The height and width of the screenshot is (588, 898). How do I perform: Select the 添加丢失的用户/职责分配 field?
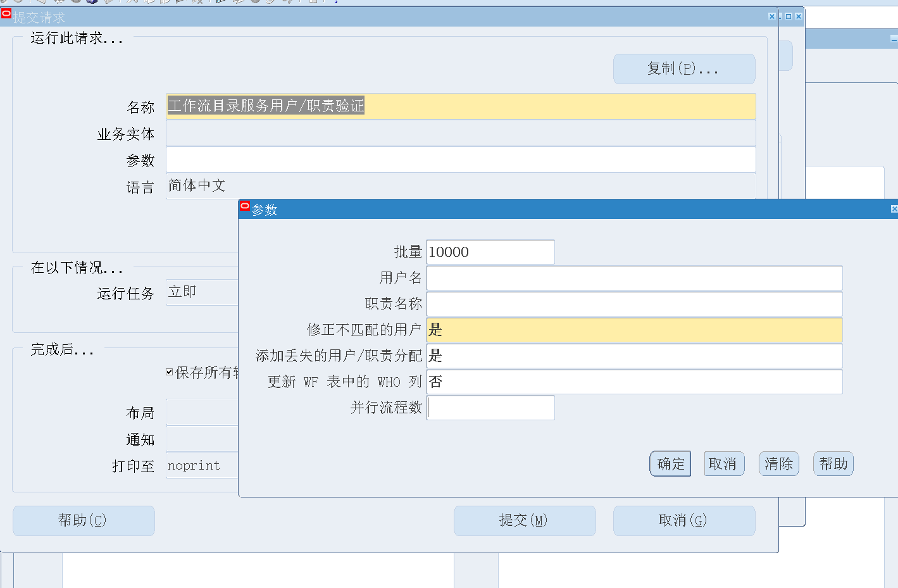click(634, 356)
